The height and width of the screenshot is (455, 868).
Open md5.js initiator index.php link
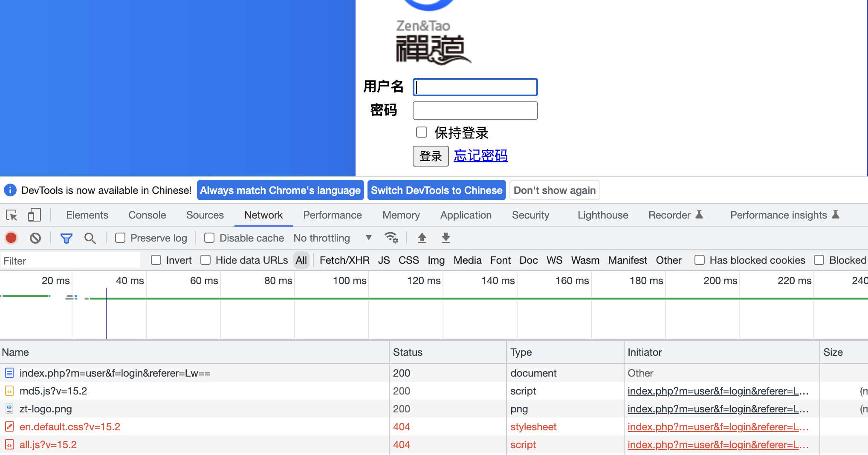point(718,391)
